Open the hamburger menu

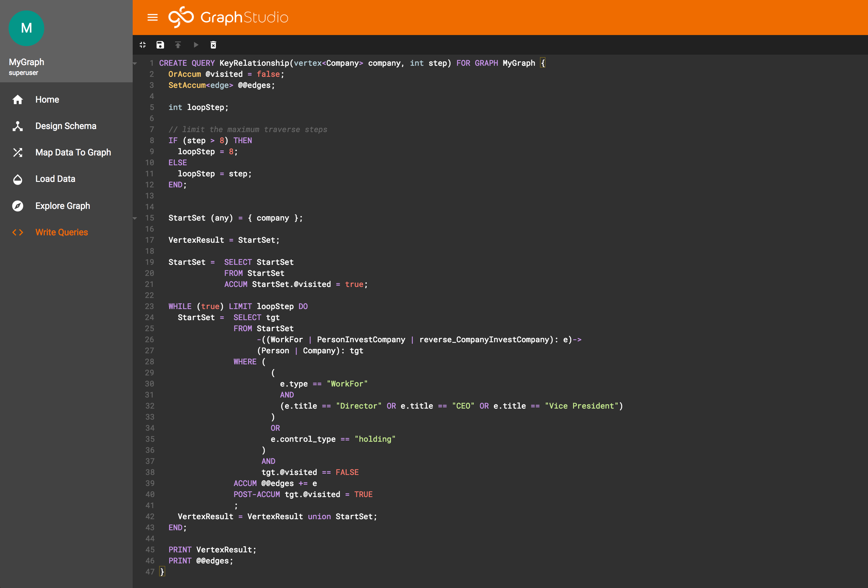pyautogui.click(x=152, y=17)
